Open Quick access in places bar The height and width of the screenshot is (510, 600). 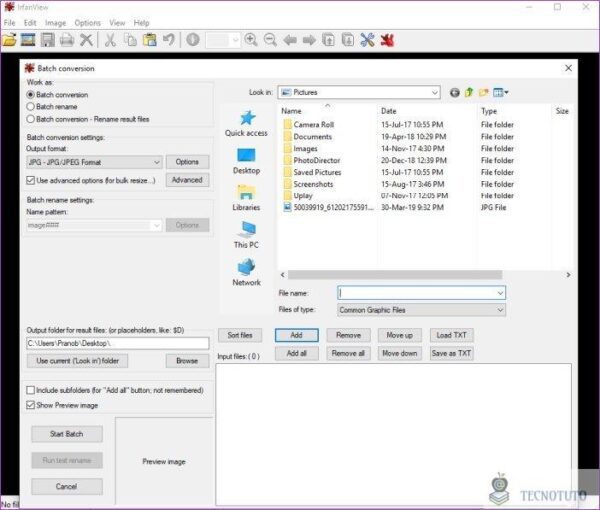pyautogui.click(x=246, y=124)
